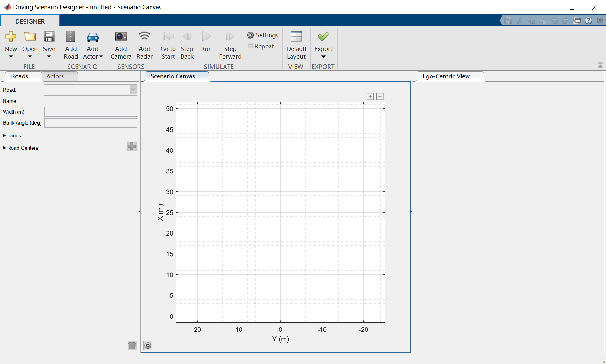606x364 pixels.
Task: Click the quick access Paste icon
Action: click(543, 21)
